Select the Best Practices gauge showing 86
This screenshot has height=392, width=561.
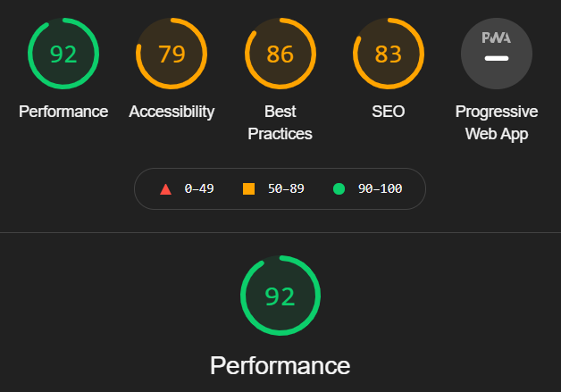(x=280, y=54)
